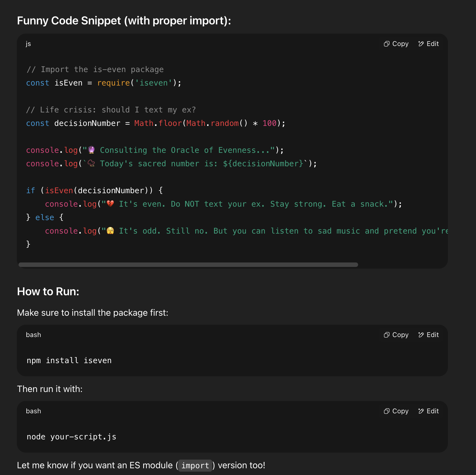476x475 pixels.
Task: Click the 'npm install iseven' command text
Action: click(x=69, y=361)
